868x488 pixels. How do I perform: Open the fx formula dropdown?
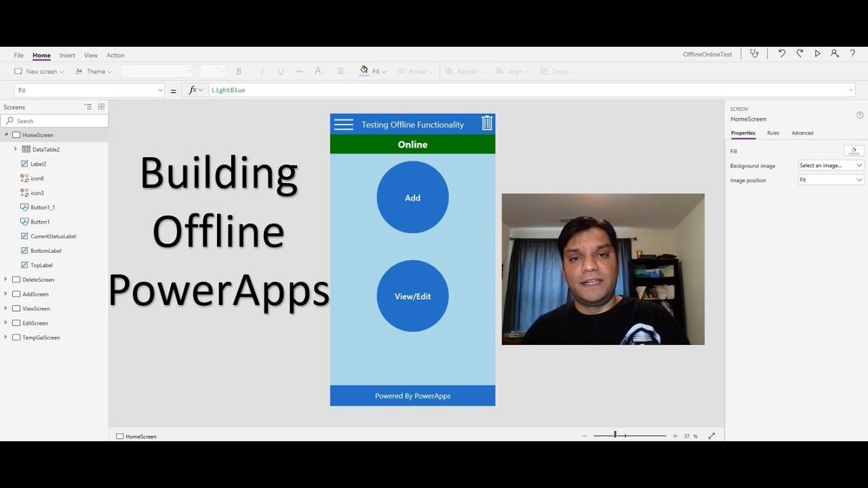[195, 90]
